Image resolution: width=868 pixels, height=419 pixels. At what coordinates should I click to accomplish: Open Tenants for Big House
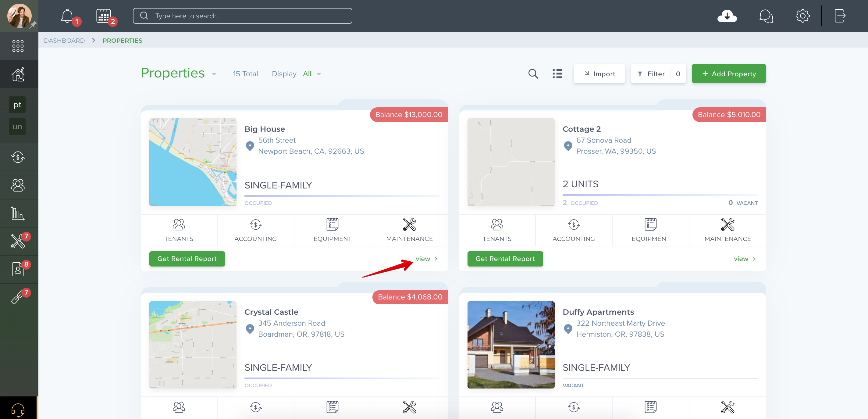coord(179,230)
